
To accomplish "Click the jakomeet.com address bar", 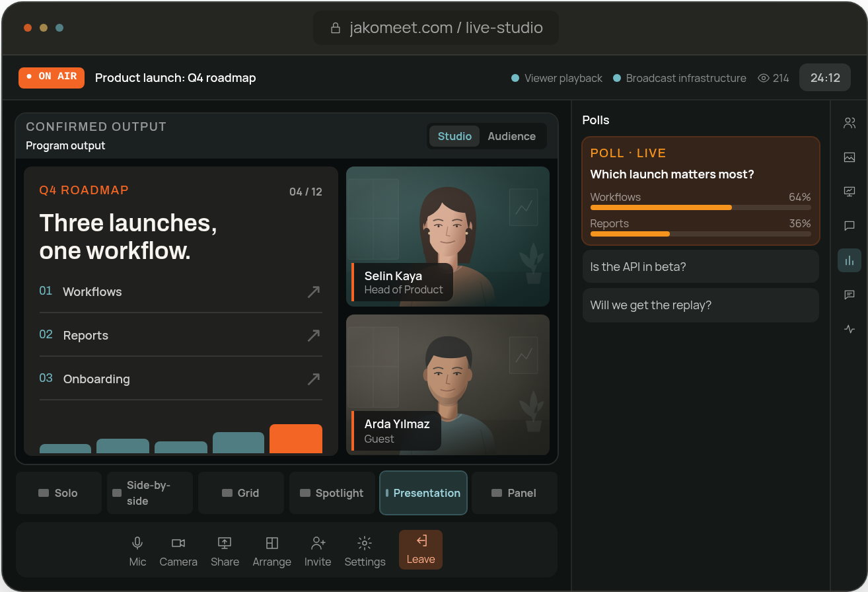I will point(436,28).
